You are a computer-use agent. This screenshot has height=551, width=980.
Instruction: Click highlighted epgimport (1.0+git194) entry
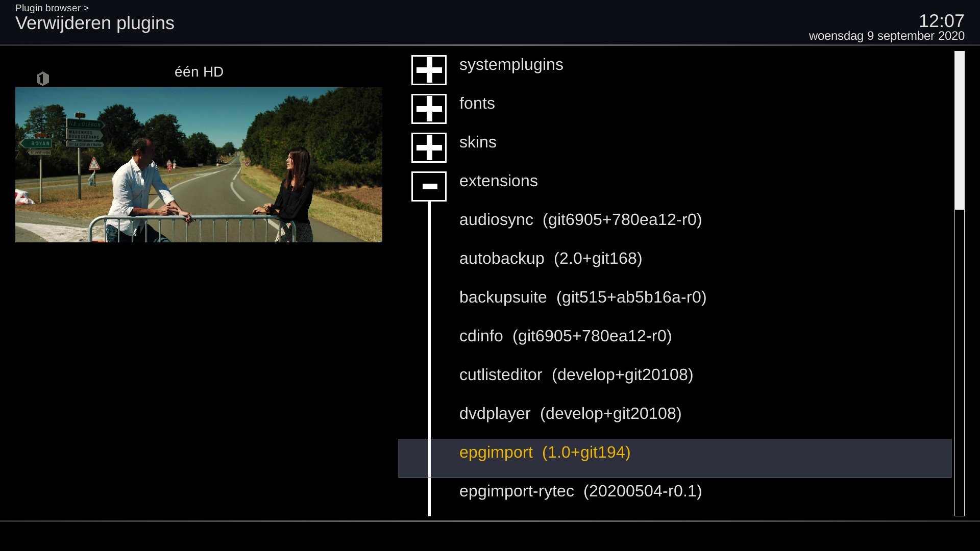[x=545, y=453]
